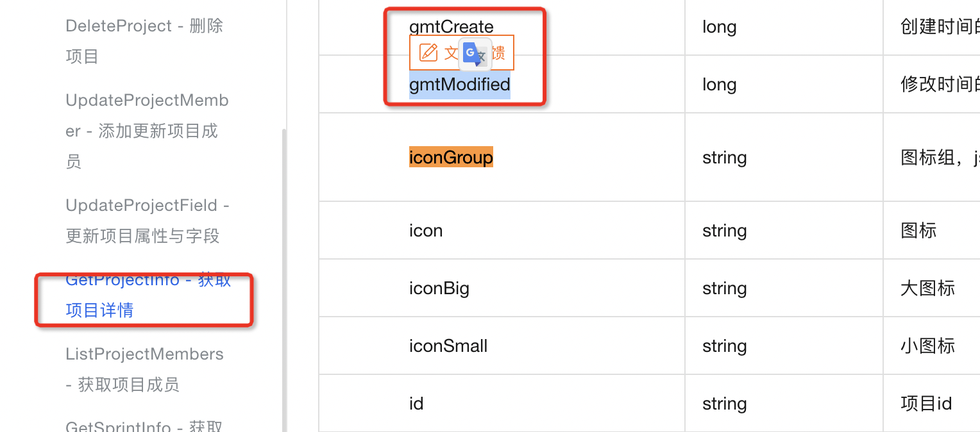The image size is (980, 432).
Task: Click the pencil document feedback icon
Action: (428, 53)
